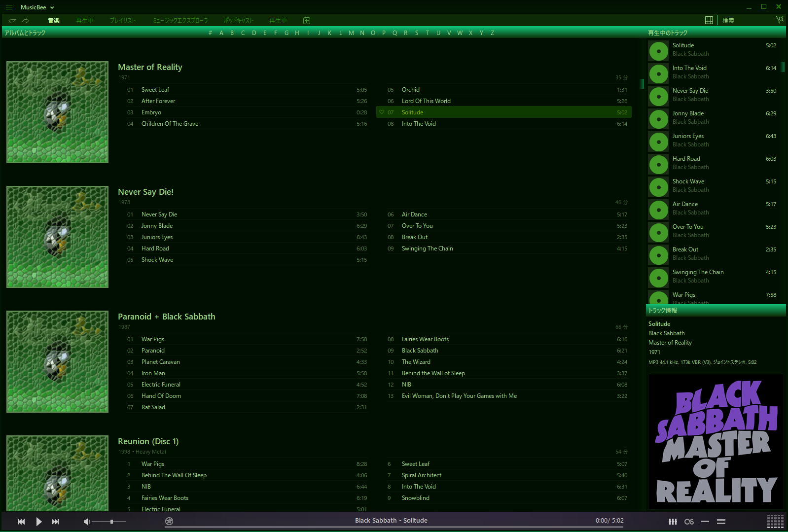The image size is (788, 532).
Task: Start playback with the play button
Action: coord(39,522)
